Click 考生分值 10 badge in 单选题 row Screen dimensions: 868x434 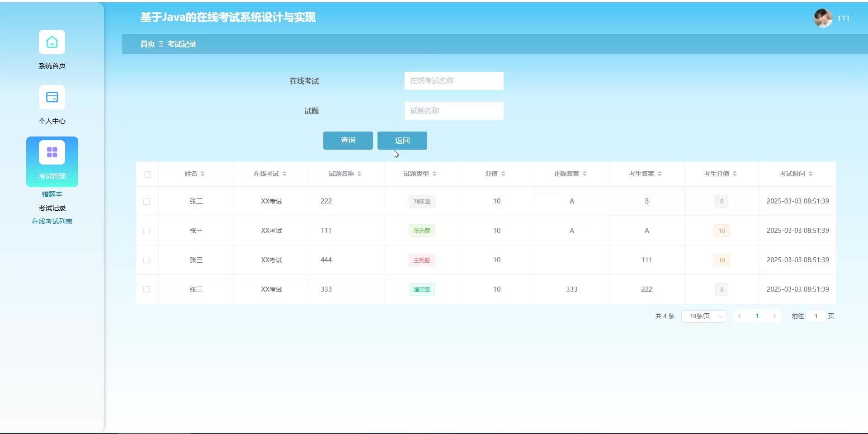tap(722, 231)
